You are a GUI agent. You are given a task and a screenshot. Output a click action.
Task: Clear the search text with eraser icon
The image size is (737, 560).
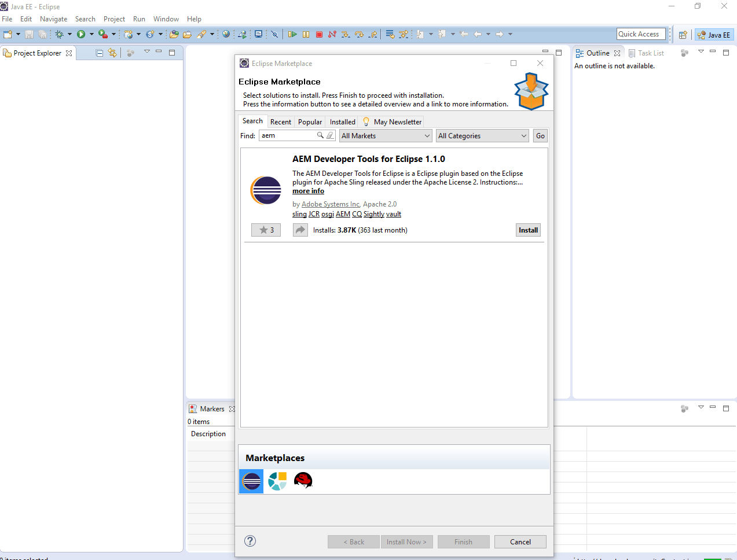click(x=330, y=135)
